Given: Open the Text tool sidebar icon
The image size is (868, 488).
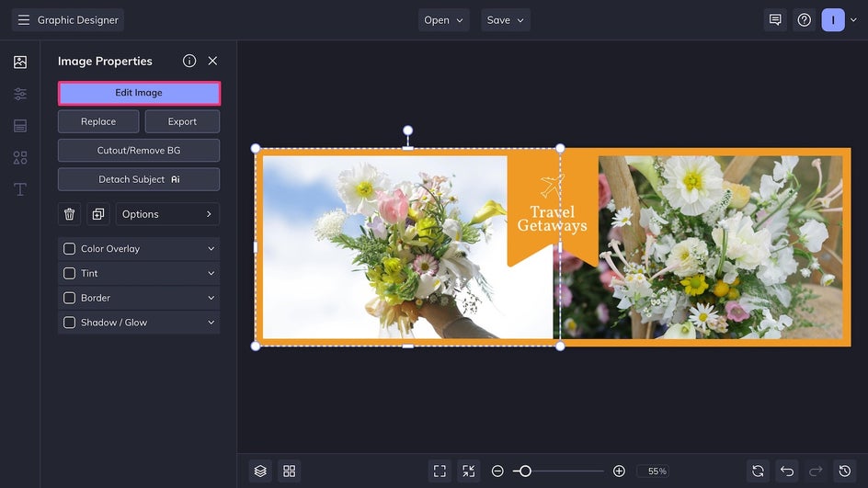Looking at the screenshot, I should pyautogui.click(x=20, y=189).
